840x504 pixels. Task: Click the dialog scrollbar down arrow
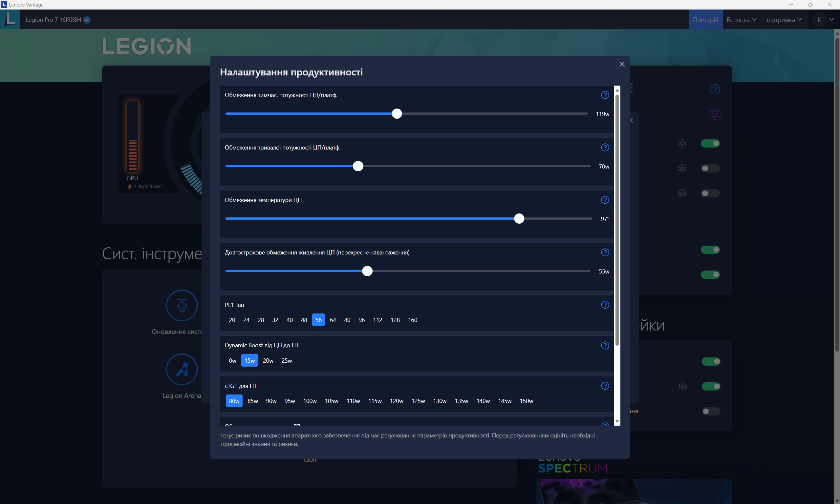pos(617,421)
